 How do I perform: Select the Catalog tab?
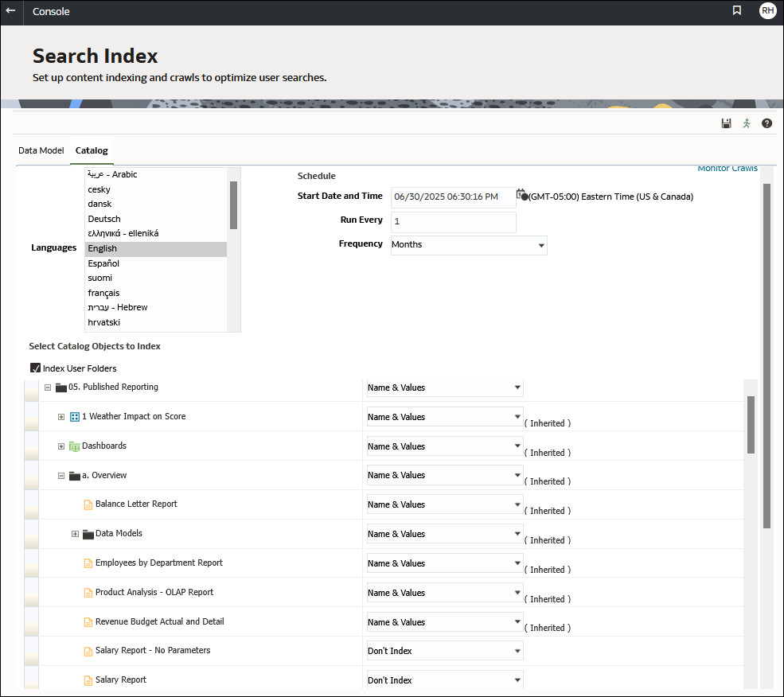[x=91, y=150]
